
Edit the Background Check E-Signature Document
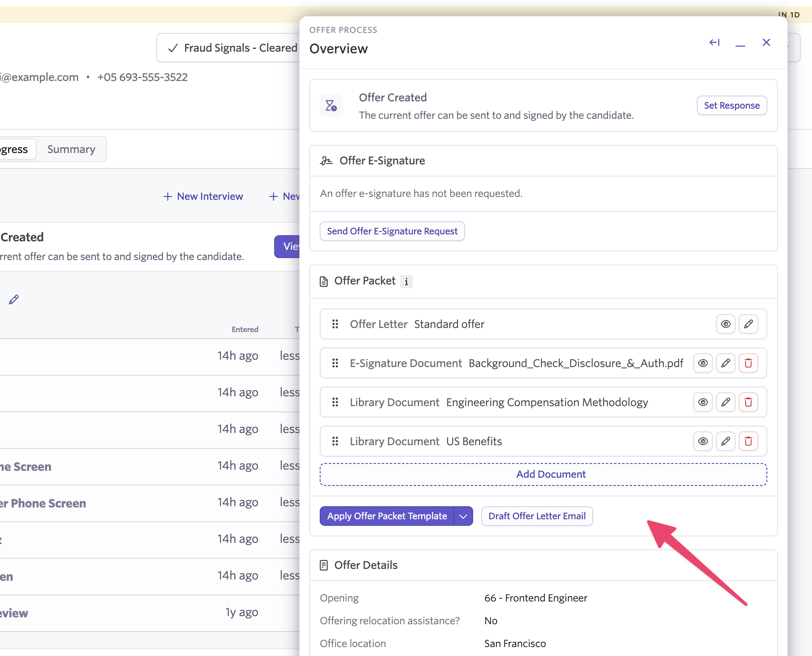coord(726,363)
